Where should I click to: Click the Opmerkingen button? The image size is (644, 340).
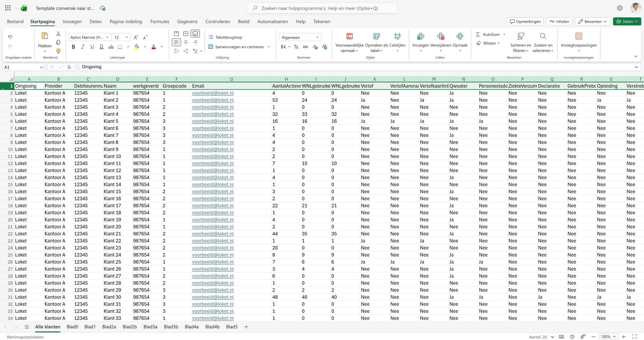coord(525,21)
